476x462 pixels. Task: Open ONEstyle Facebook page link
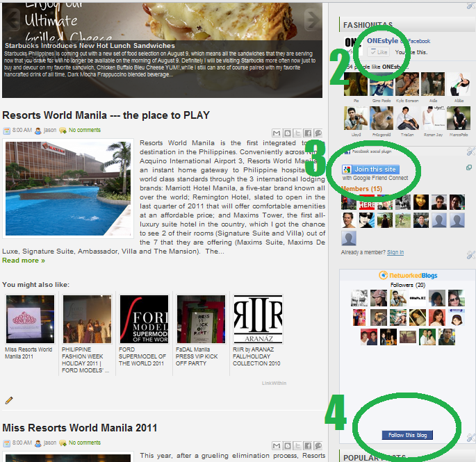tap(382, 41)
